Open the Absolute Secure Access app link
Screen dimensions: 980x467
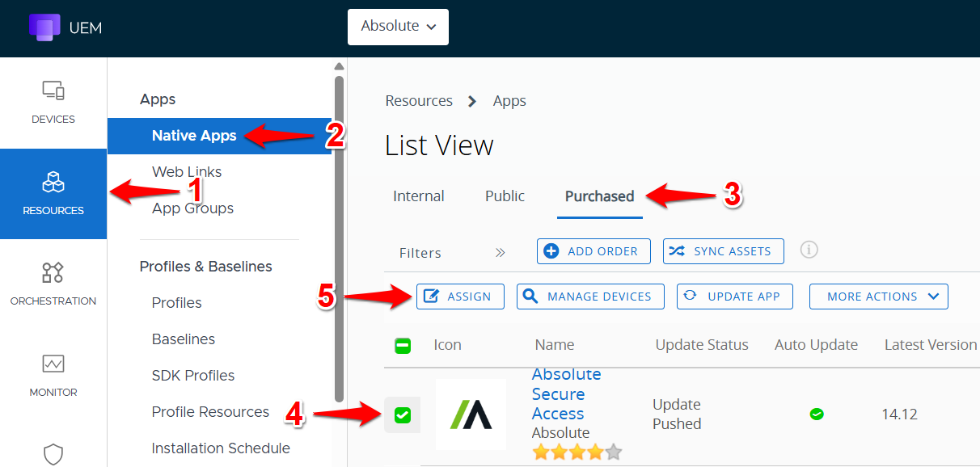[x=566, y=394]
